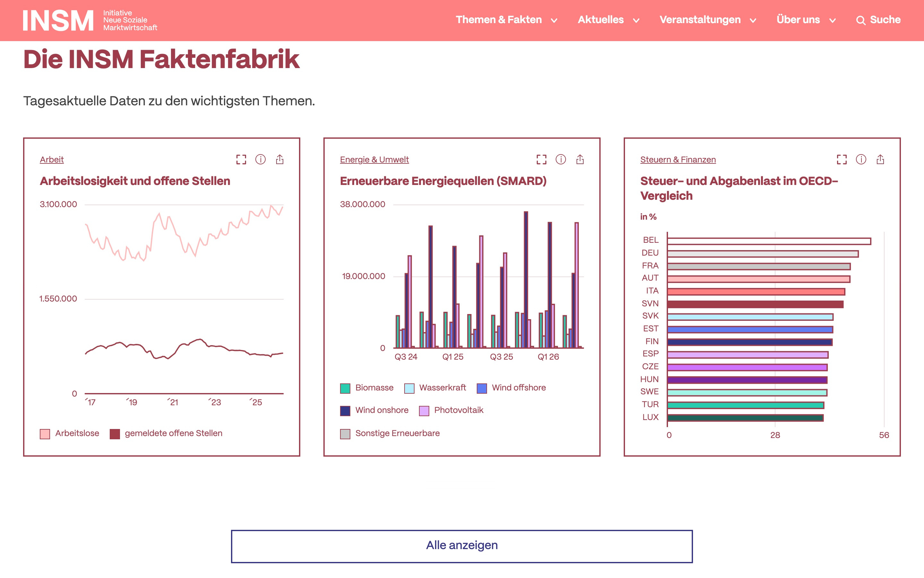Open the Arbeit category link

[52, 160]
